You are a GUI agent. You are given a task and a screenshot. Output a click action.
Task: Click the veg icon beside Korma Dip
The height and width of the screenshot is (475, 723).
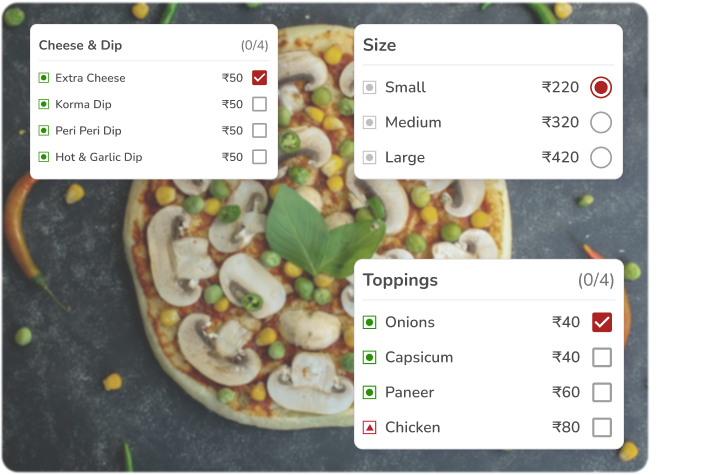pyautogui.click(x=43, y=104)
